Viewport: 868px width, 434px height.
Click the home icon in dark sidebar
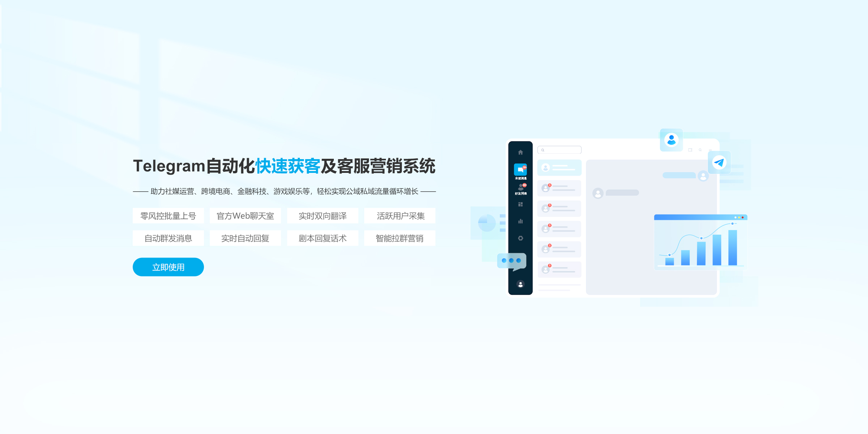tap(520, 152)
